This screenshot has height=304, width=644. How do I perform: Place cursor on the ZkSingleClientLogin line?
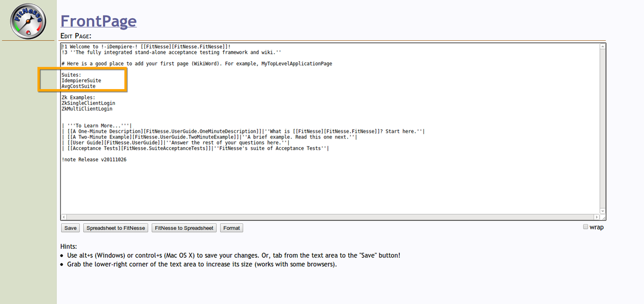coord(89,103)
